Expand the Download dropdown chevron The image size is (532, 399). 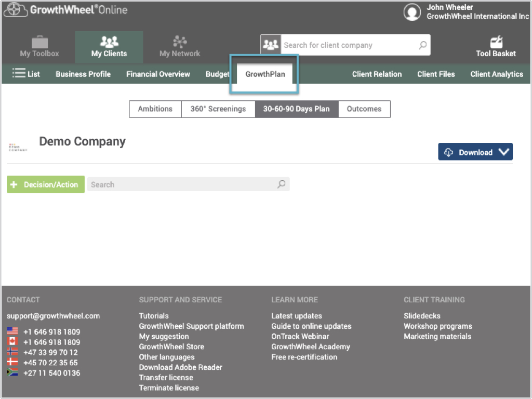coord(504,152)
